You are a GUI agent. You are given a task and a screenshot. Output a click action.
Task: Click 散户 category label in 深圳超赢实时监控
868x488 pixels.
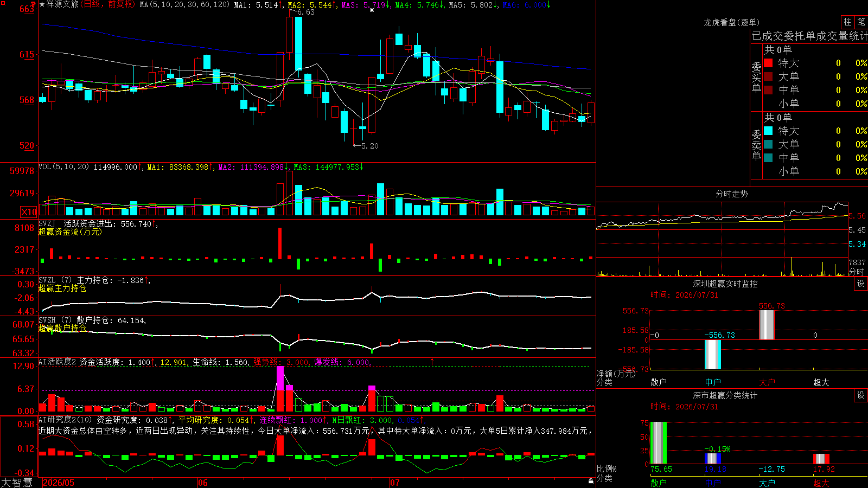pos(659,382)
